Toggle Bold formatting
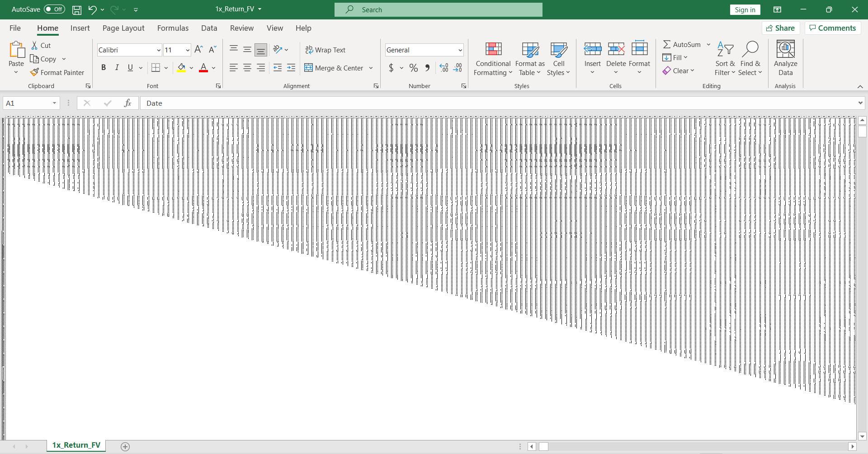Viewport: 868px width, 454px height. pyautogui.click(x=104, y=68)
